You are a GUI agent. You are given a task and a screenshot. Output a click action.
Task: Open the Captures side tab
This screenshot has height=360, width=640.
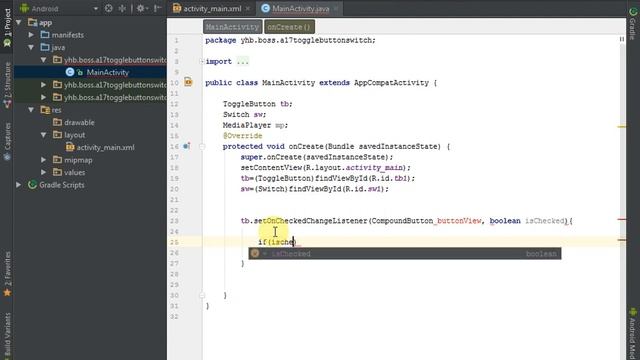(7, 142)
